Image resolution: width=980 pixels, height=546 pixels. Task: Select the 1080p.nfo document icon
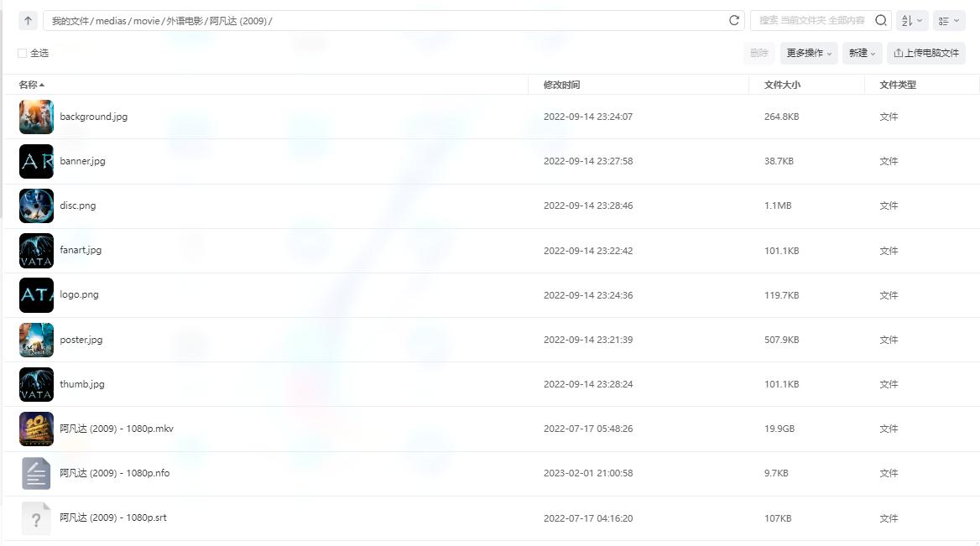click(36, 473)
